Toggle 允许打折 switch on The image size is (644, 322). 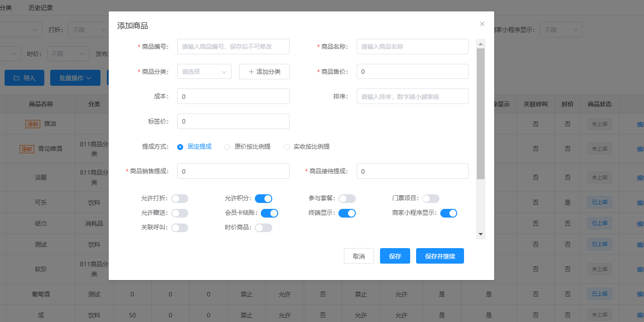(179, 198)
